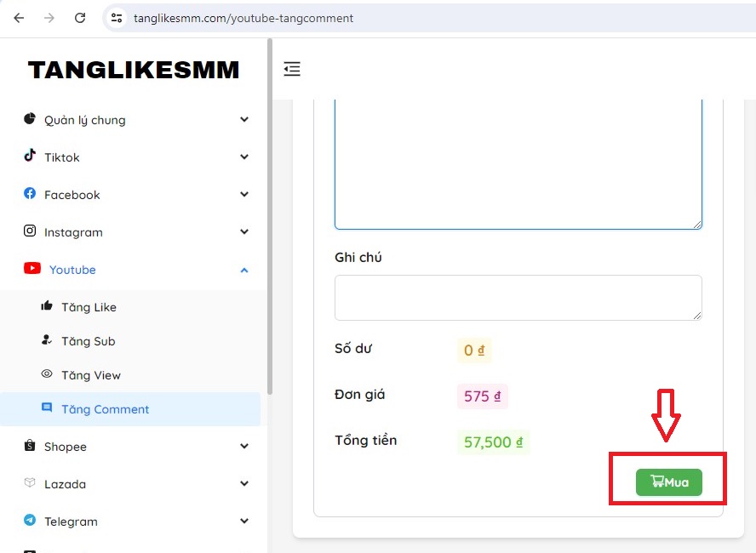Click the Tổng tiền label
The image size is (756, 553).
366,441
